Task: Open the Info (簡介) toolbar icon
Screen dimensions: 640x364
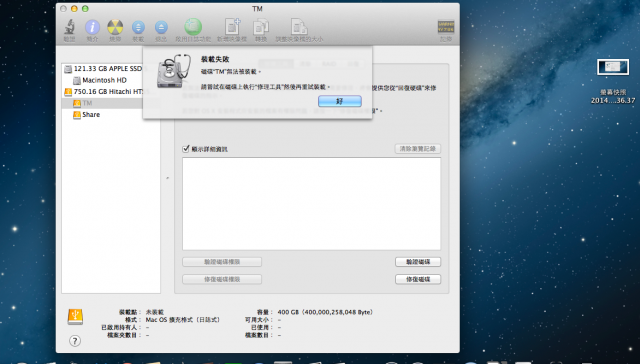Action: 92,27
